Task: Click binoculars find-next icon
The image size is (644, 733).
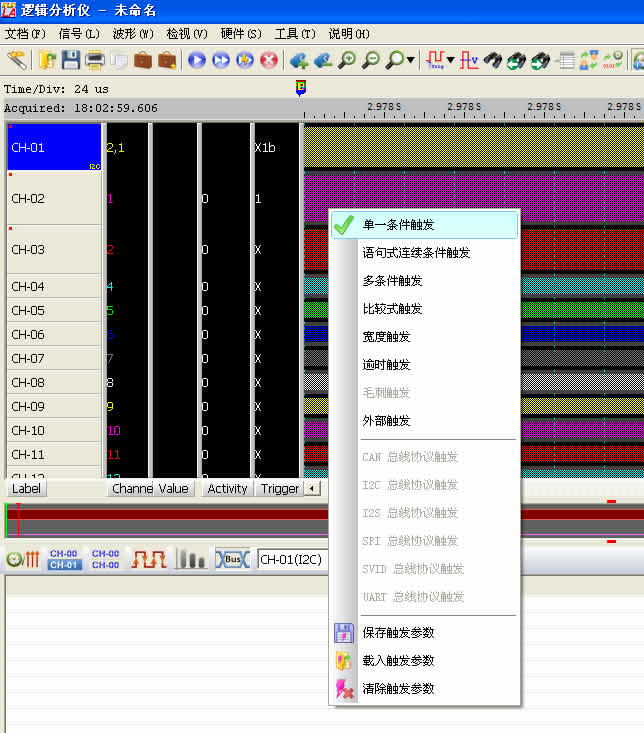Action: tap(541, 60)
